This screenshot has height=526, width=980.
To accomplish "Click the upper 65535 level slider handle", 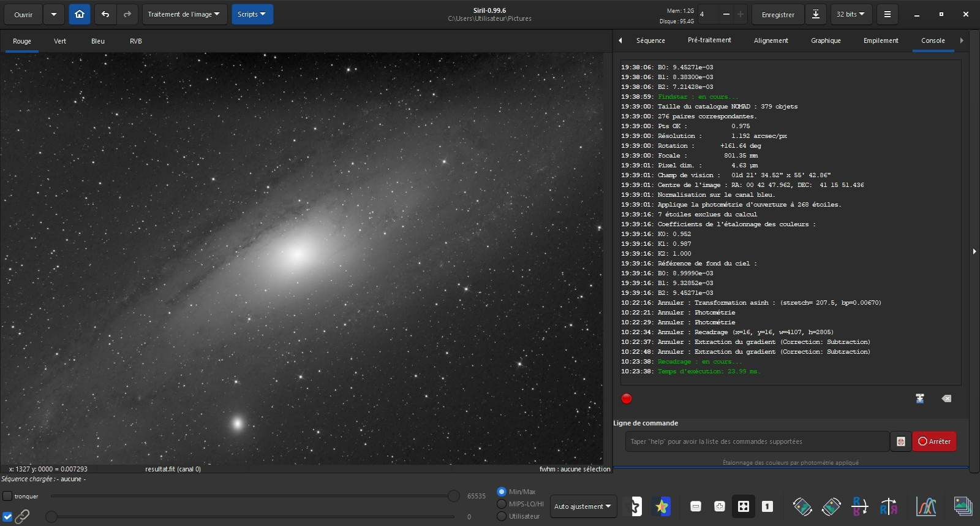I will coord(454,496).
